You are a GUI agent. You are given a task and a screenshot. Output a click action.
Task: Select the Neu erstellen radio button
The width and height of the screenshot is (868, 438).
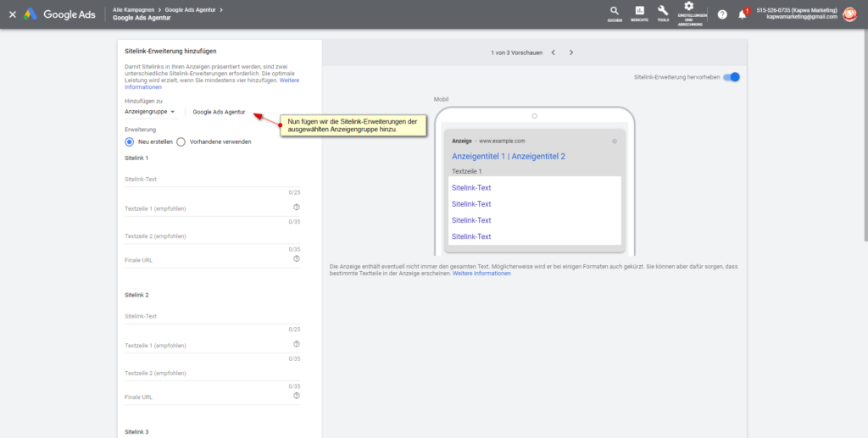pyautogui.click(x=130, y=141)
